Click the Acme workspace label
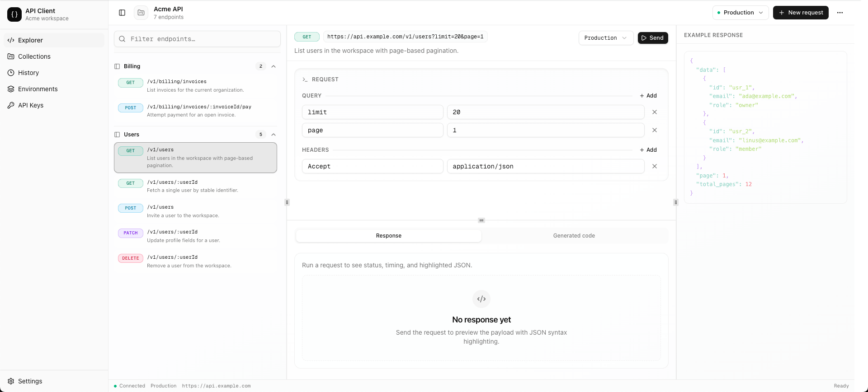 tap(47, 19)
